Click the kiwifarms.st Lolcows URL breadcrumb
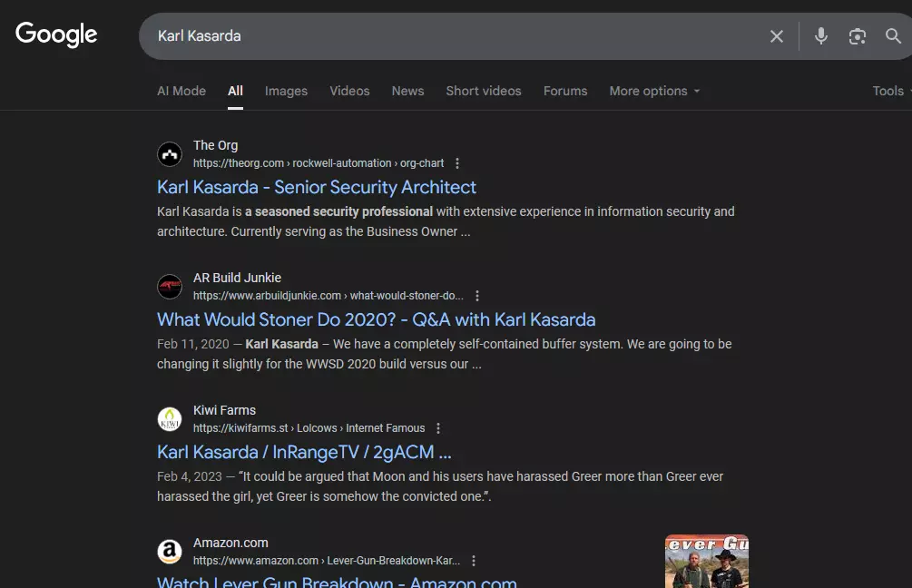912x588 pixels. coord(309,428)
